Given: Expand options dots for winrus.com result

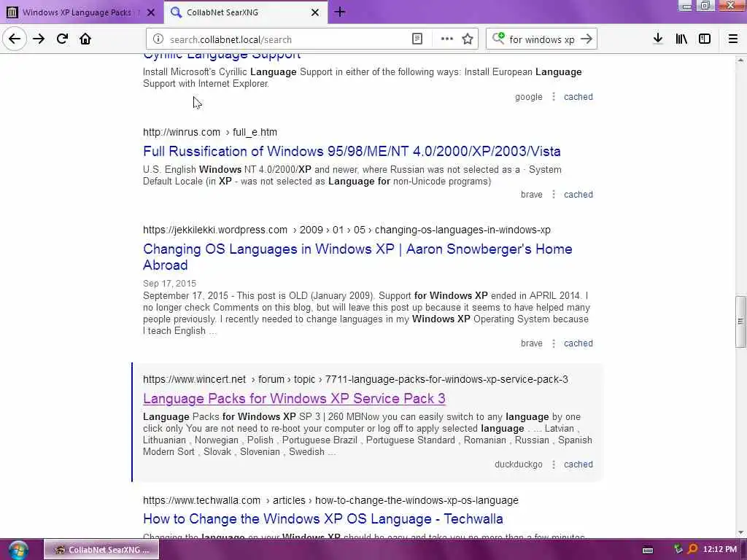Looking at the screenshot, I should click(x=553, y=194).
